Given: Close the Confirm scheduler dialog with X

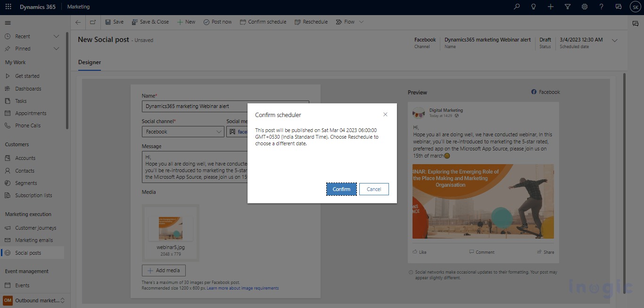Looking at the screenshot, I should tap(385, 115).
